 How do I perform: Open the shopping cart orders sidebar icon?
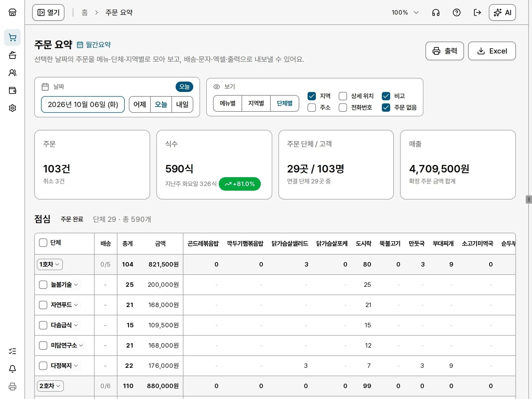click(12, 37)
